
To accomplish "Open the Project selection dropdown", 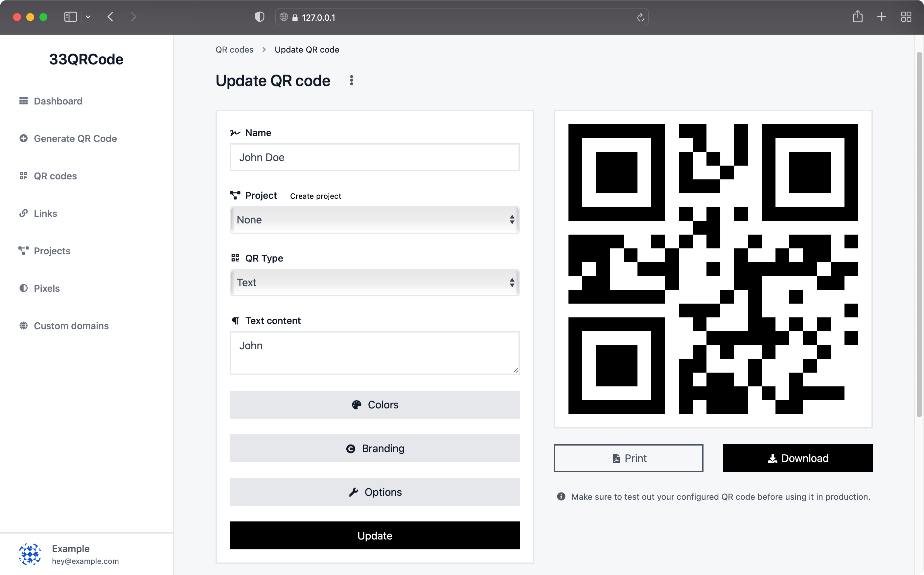I will tap(375, 220).
